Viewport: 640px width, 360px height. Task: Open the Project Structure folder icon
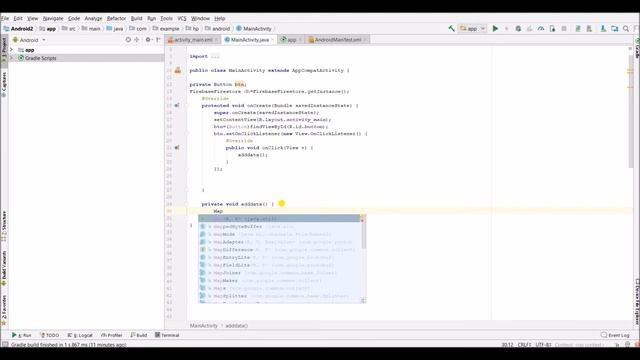615,29
